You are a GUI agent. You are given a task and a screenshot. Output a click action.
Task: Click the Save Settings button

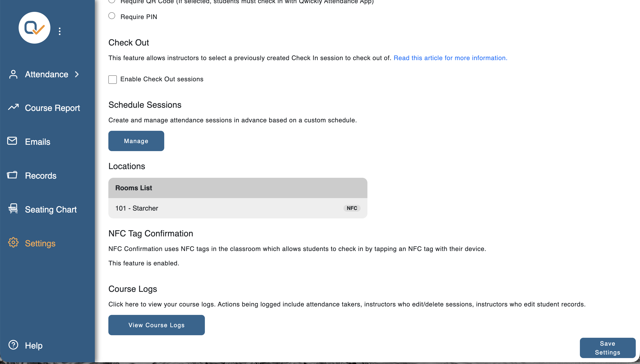(608, 348)
